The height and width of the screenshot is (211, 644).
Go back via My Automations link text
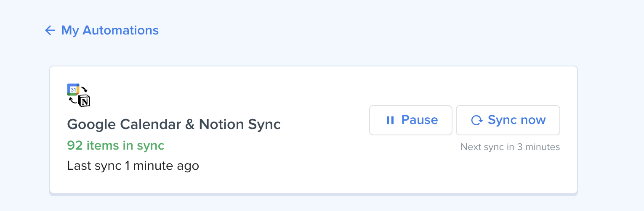110,30
